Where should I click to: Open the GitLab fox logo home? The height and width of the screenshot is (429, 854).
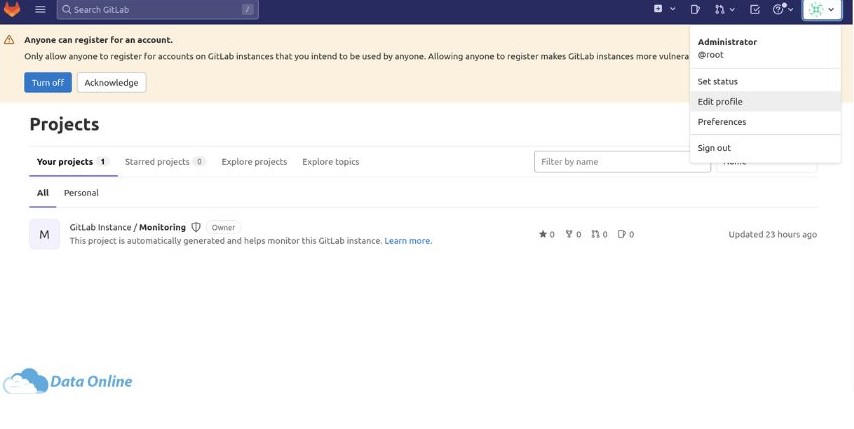12,9
